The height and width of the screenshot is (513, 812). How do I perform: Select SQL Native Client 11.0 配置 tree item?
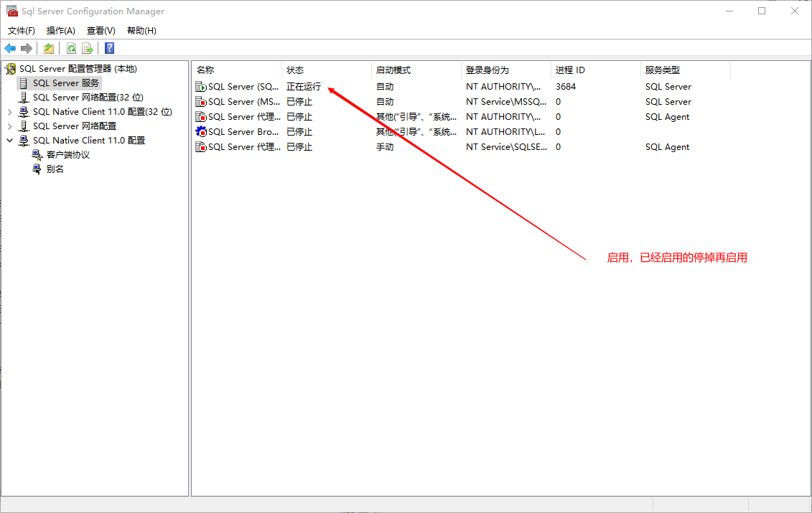[x=89, y=141]
